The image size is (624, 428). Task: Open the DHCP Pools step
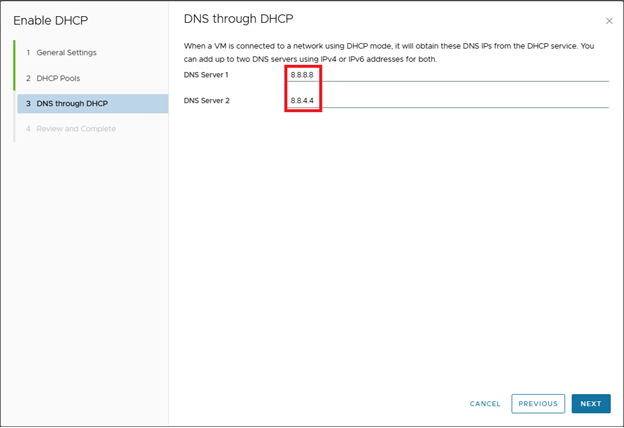click(x=59, y=78)
